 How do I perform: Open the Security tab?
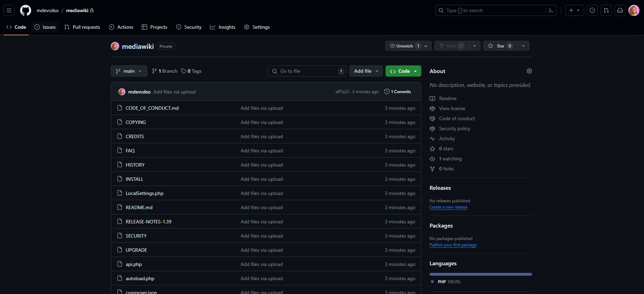click(x=189, y=27)
